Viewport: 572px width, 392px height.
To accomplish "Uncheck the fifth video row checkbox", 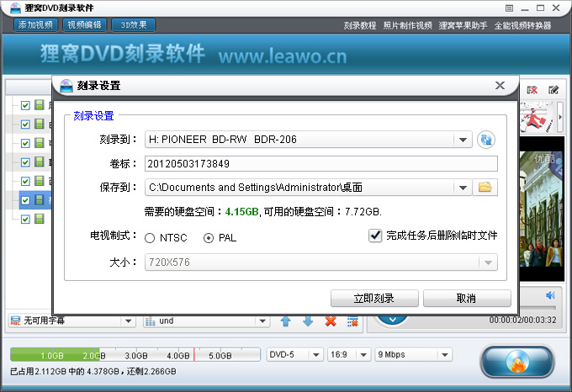I will (25, 181).
